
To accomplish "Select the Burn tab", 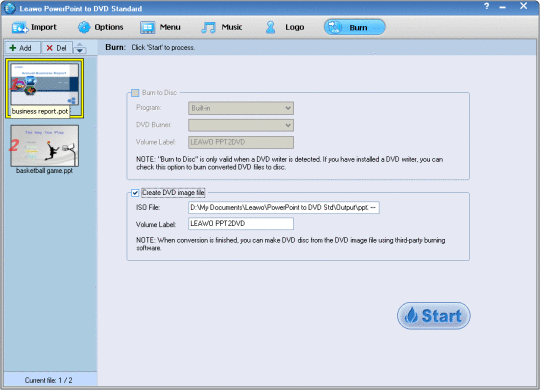I will pyautogui.click(x=354, y=27).
